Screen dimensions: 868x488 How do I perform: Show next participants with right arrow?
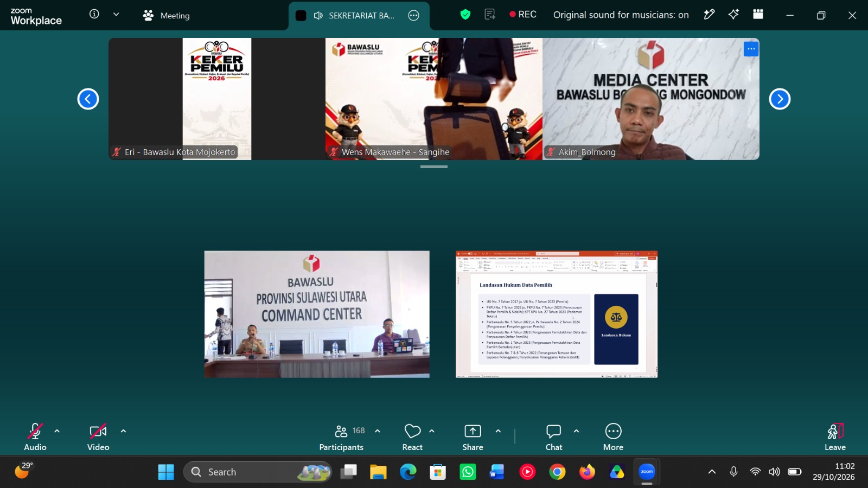pos(780,99)
